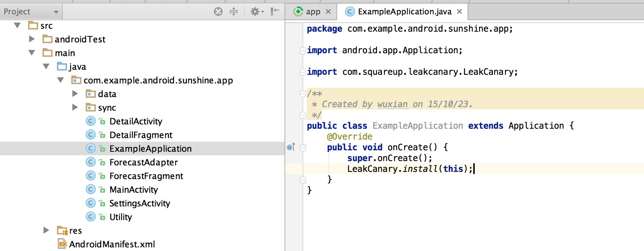This screenshot has width=644, height=251.
Task: Select ExampleApplication in the project tree
Action: click(151, 149)
